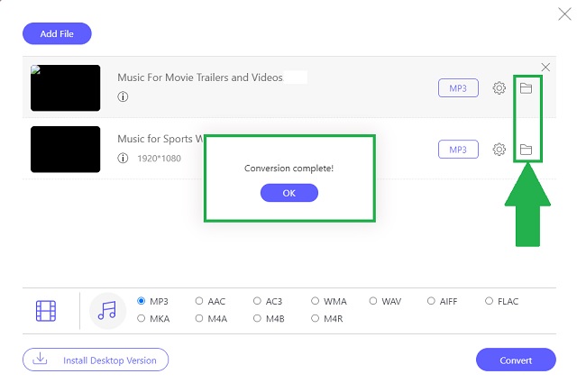Show info for Movie Trailers file
577x392 pixels.
tap(123, 96)
